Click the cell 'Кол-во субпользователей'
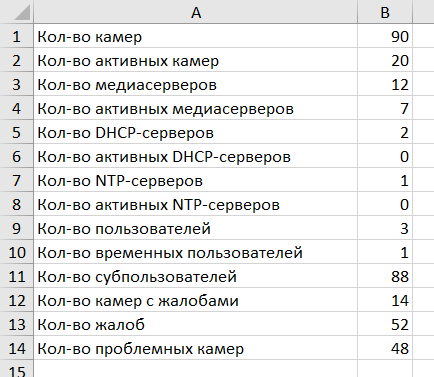The image size is (434, 377). coord(196,276)
